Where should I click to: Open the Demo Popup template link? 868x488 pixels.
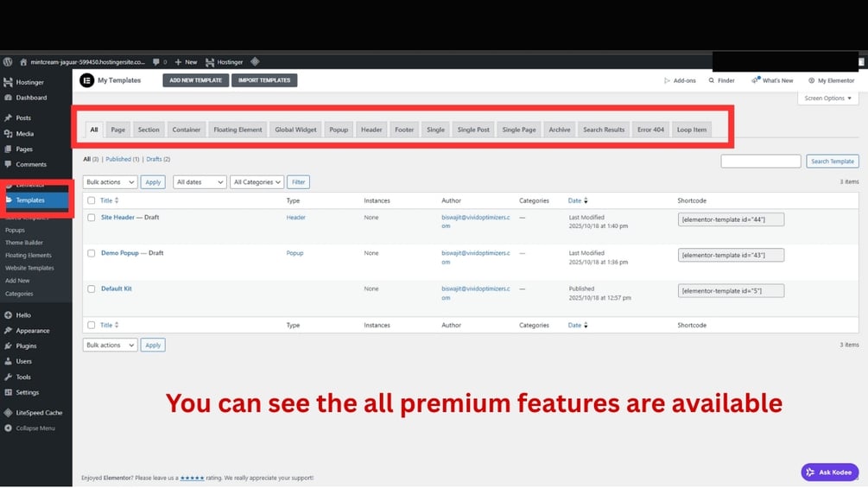pyautogui.click(x=119, y=253)
